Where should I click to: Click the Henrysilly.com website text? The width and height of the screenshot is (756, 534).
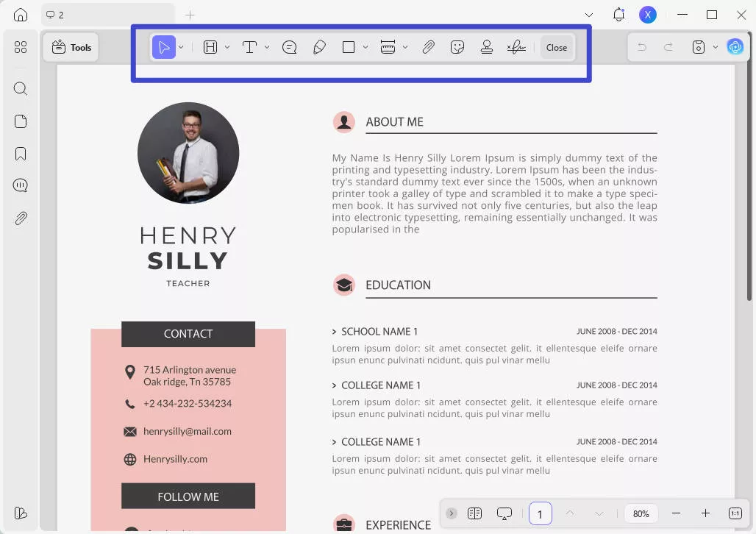175,459
